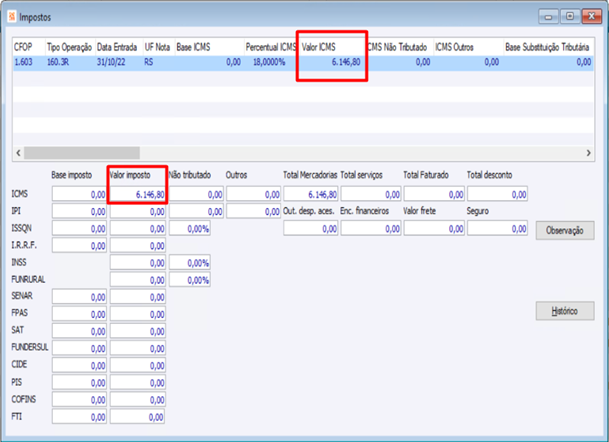Screen dimensions: 609x442
Task: Click the ISSQN Valor imposto field
Action: pyautogui.click(x=138, y=228)
